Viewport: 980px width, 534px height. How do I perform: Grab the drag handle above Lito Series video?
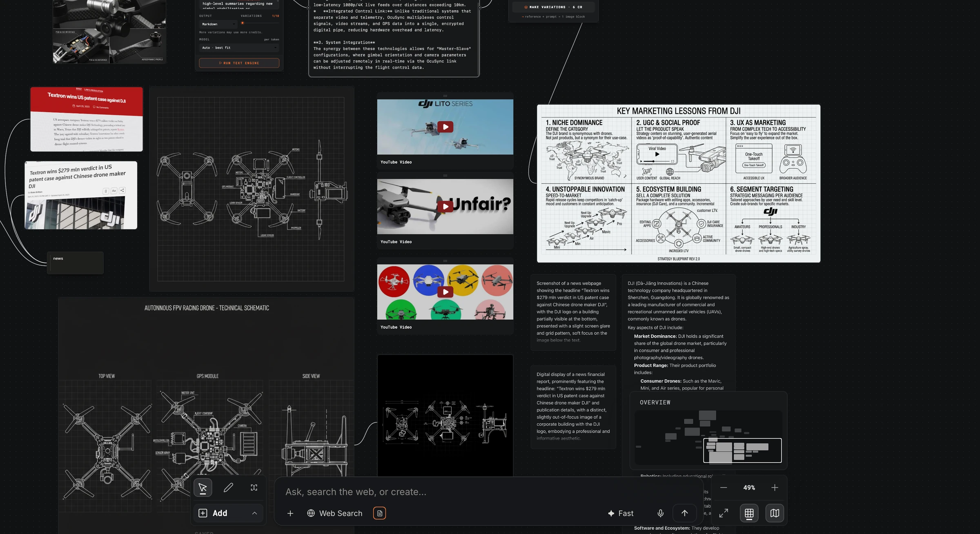pos(445,96)
